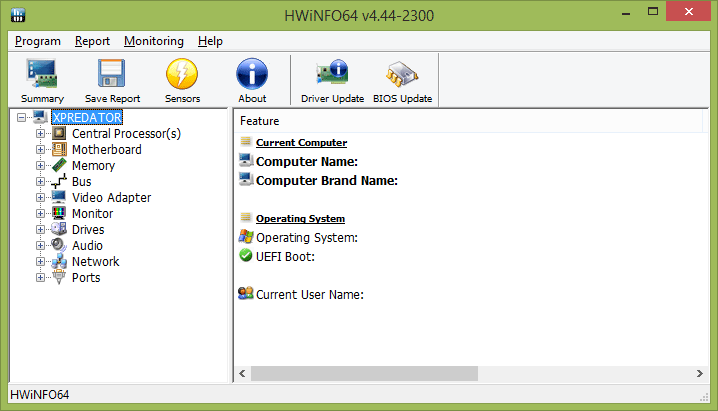Click the Save Report floppy icon

pyautogui.click(x=111, y=73)
